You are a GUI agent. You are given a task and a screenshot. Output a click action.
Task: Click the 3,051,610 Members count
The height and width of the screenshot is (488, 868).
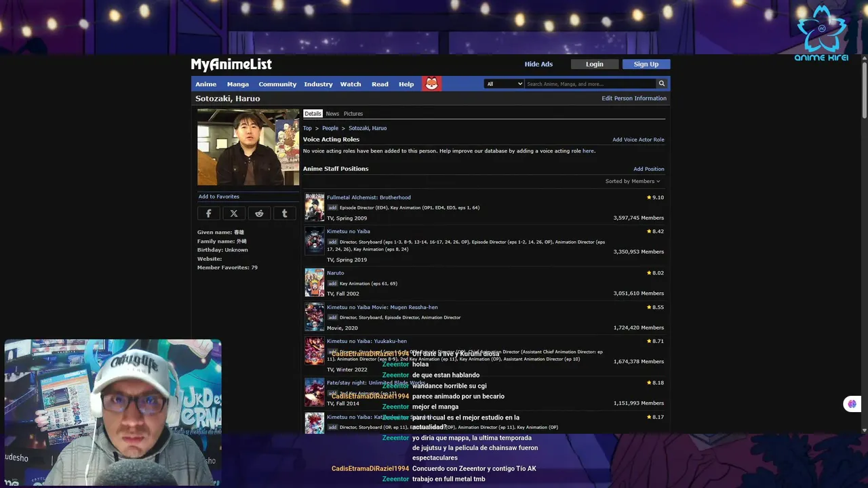point(639,293)
